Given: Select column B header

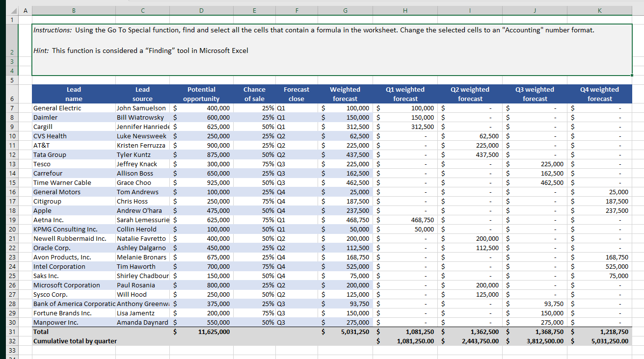Looking at the screenshot, I should tap(74, 10).
